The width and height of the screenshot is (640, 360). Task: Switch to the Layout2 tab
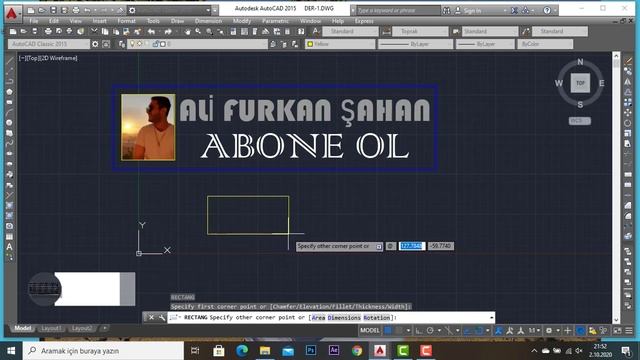pos(81,329)
